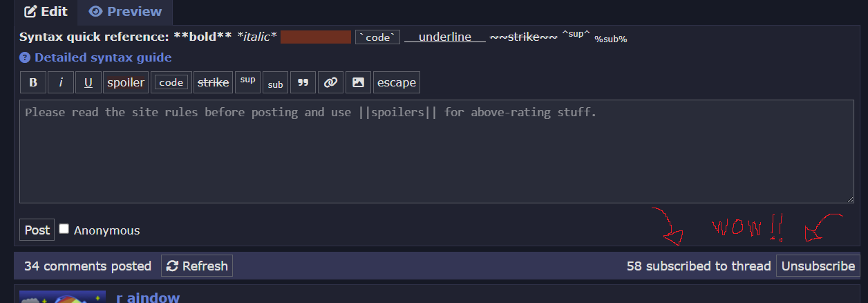Screen dimensions: 868x303
Task: Click the Underline toolbar button
Action: tap(88, 82)
